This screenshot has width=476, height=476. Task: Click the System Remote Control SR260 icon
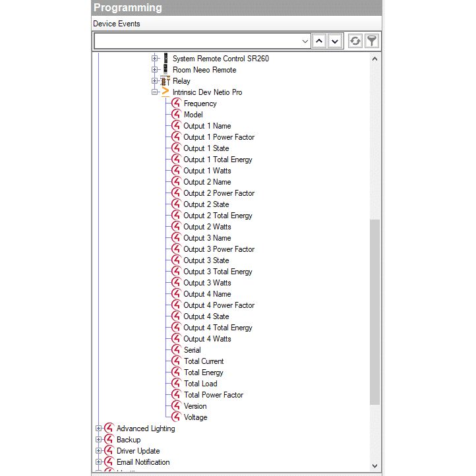(165, 59)
